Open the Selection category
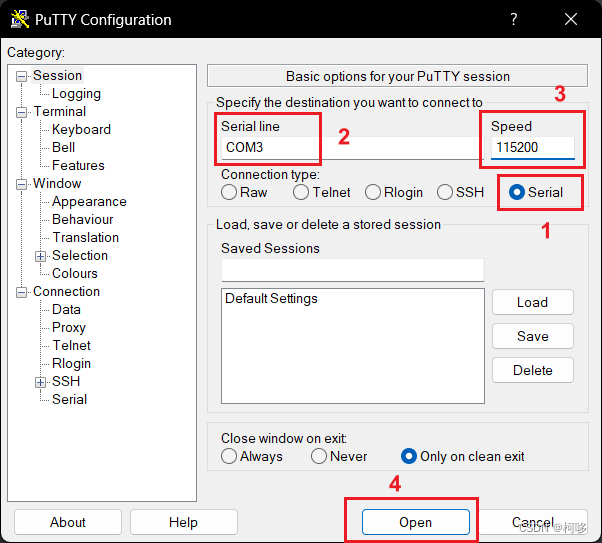Image resolution: width=602 pixels, height=543 pixels. 80,256
